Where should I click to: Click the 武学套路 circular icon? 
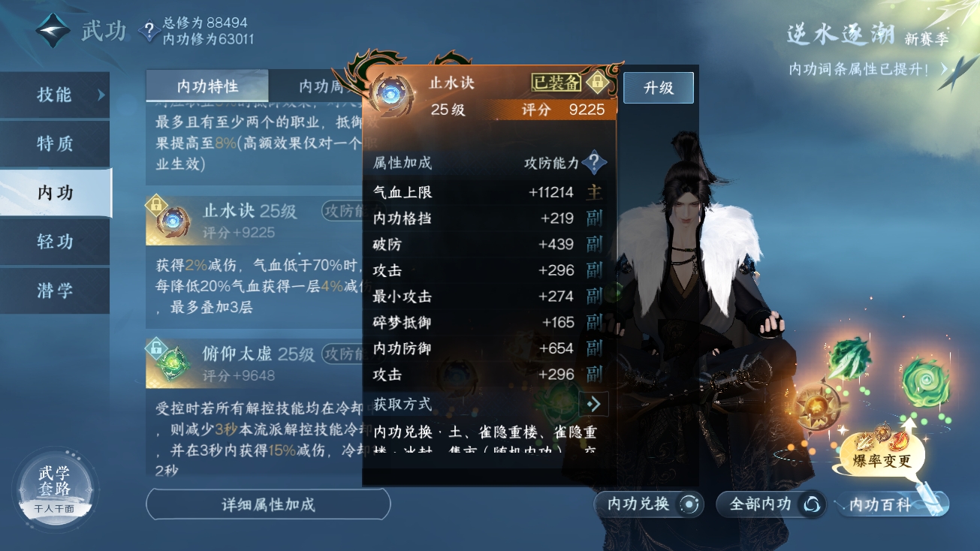coord(56,487)
